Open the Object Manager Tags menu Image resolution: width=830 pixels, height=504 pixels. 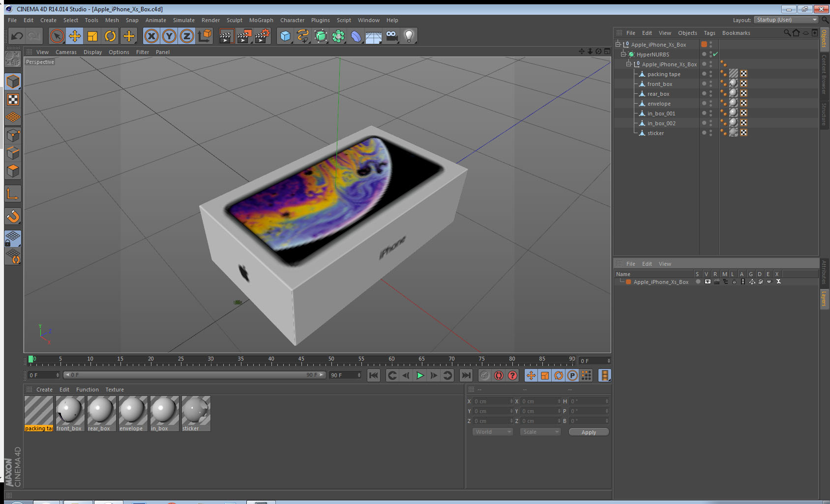click(709, 33)
